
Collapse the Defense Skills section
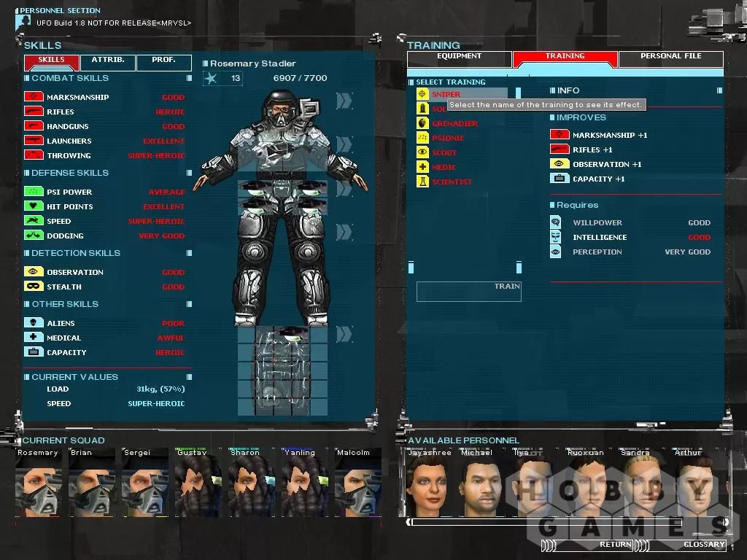189,173
